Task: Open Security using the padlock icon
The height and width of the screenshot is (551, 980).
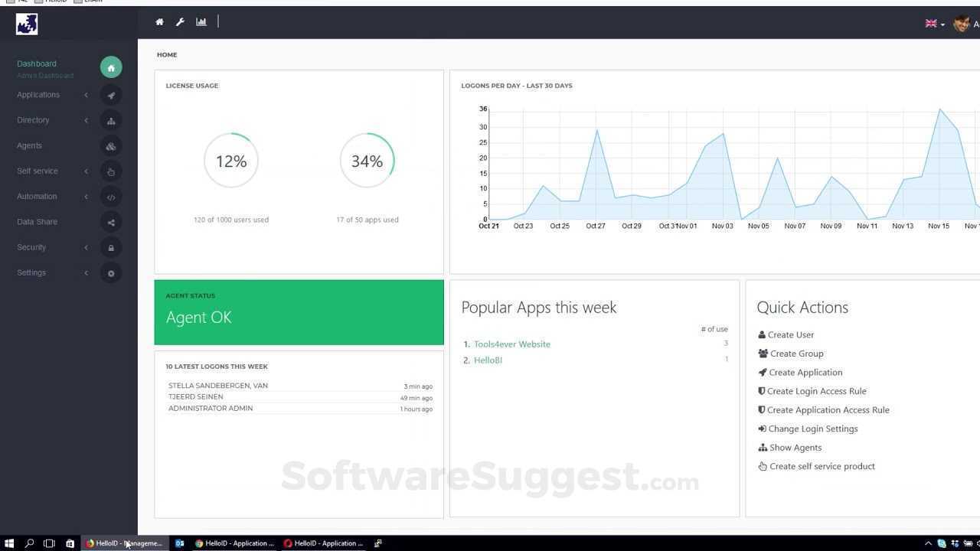Action: click(x=111, y=247)
